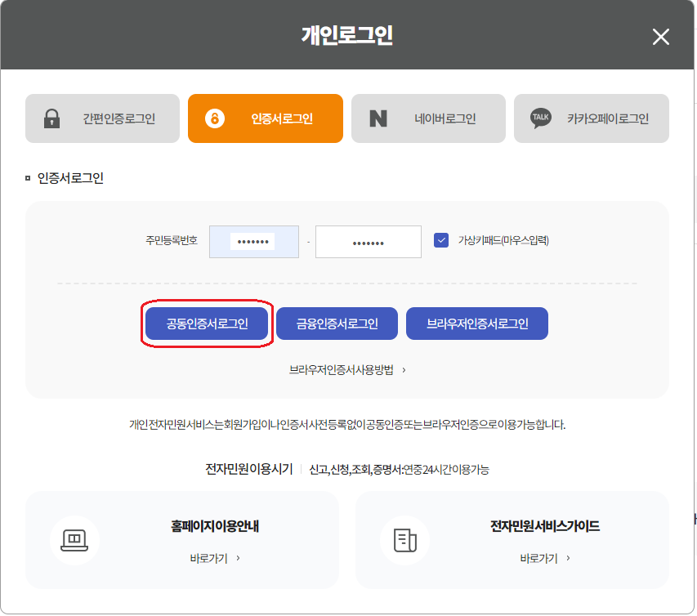Click the 금융인증서로그인 button
697x616 pixels.
click(x=338, y=324)
